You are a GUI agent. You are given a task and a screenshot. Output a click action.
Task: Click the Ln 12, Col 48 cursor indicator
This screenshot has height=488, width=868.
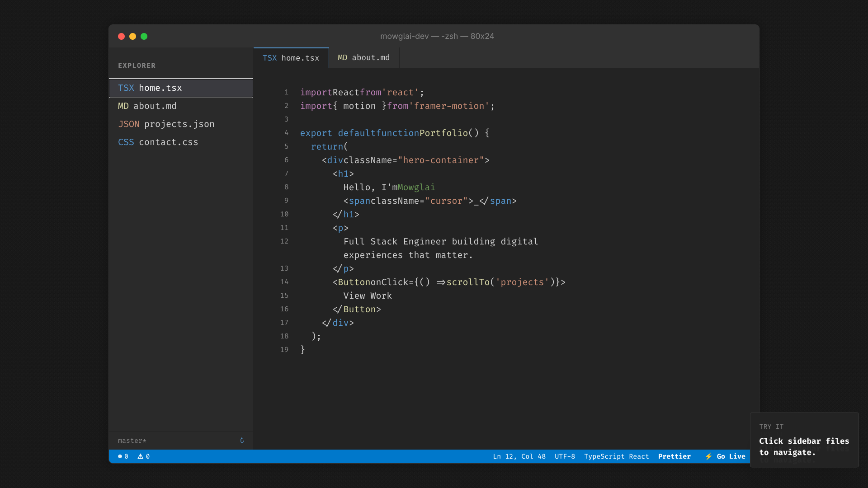(519, 456)
